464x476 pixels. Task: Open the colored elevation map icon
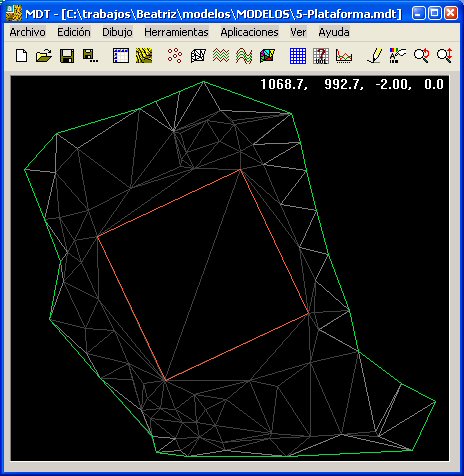[x=267, y=55]
